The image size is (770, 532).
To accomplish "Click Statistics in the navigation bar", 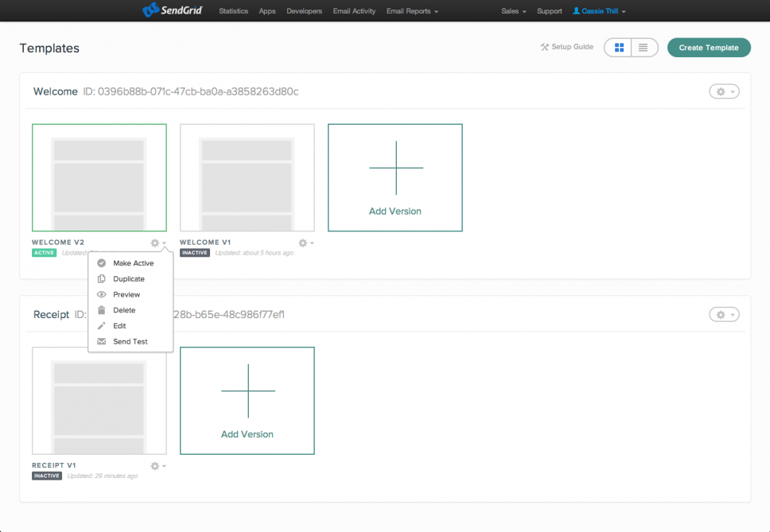I will click(233, 10).
